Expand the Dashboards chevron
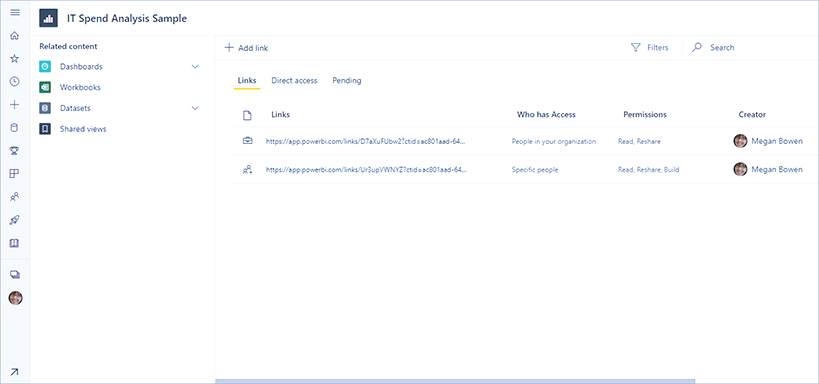The height and width of the screenshot is (384, 819). click(195, 67)
